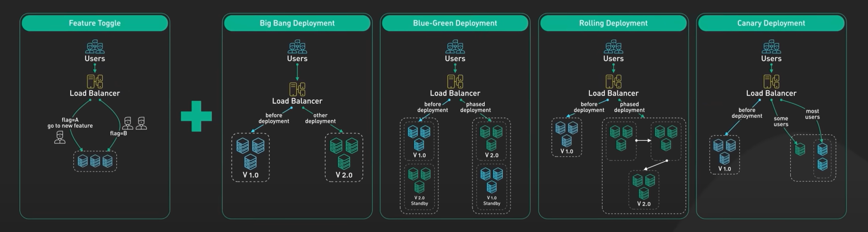
Task: Click 'Load Balancer' text in Canary panel
Action: coord(771,93)
